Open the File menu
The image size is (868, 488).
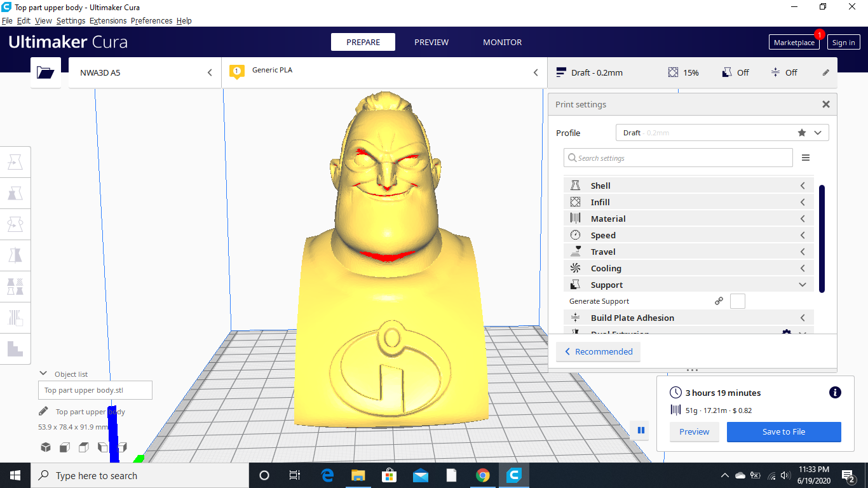click(7, 20)
